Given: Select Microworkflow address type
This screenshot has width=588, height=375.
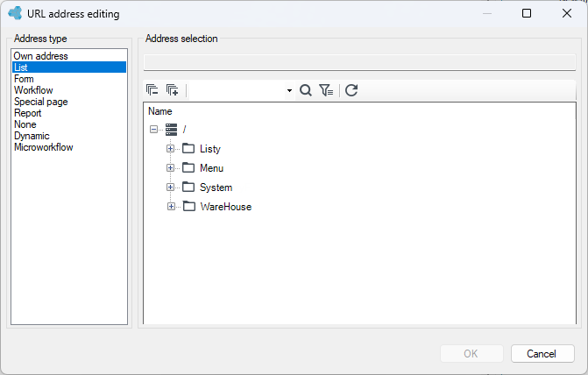Looking at the screenshot, I should coord(69,147).
